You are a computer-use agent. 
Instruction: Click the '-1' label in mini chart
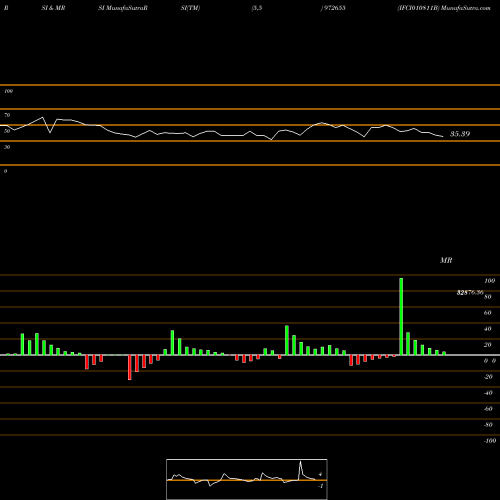pyautogui.click(x=321, y=486)
